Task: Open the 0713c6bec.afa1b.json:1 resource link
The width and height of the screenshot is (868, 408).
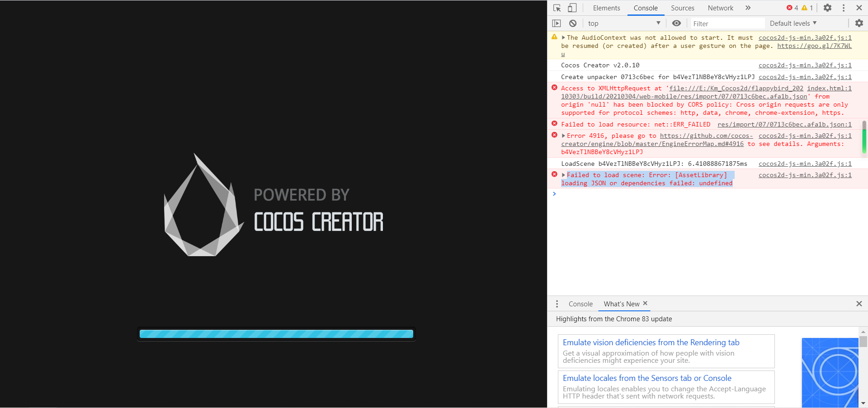Action: (784, 125)
